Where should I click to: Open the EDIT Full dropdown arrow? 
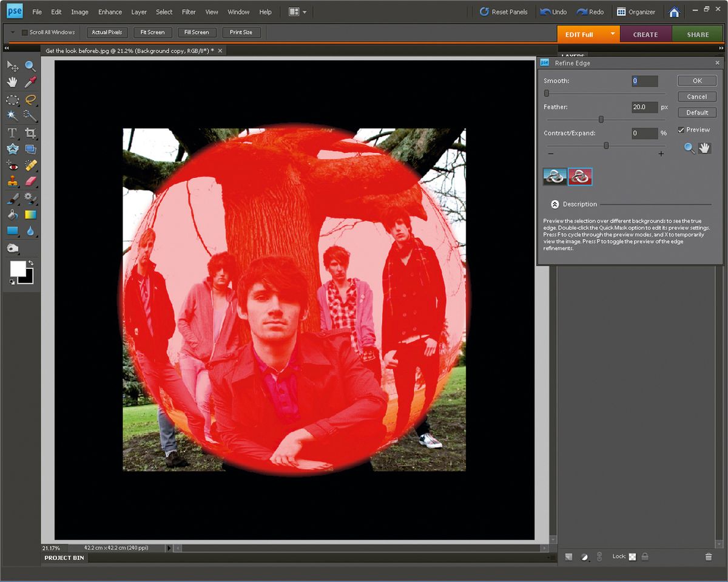click(613, 34)
